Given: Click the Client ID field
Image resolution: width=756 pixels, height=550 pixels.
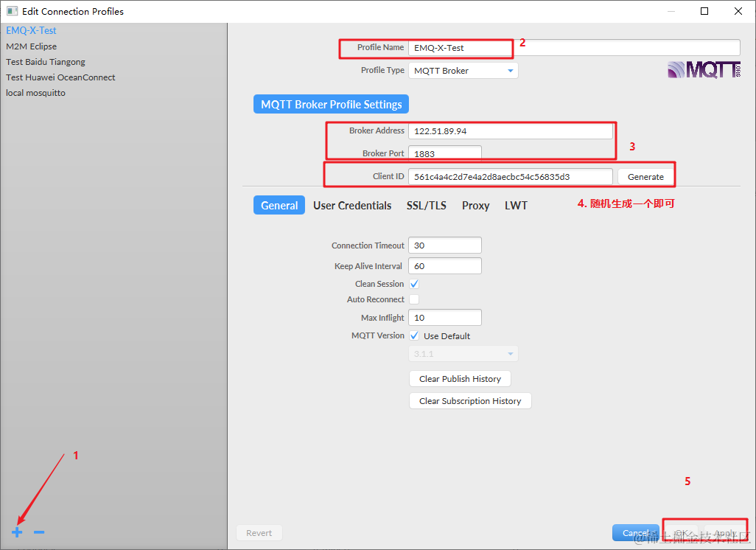Looking at the screenshot, I should tap(511, 177).
